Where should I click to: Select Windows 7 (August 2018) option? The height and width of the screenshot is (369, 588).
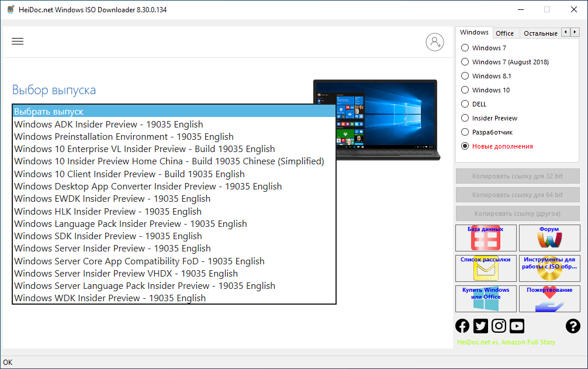click(x=465, y=62)
